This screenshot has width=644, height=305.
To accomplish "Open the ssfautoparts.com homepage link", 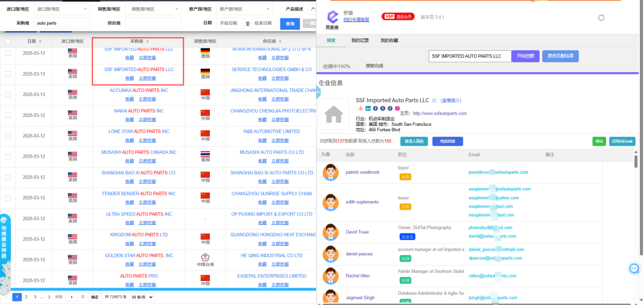I will tap(439, 113).
